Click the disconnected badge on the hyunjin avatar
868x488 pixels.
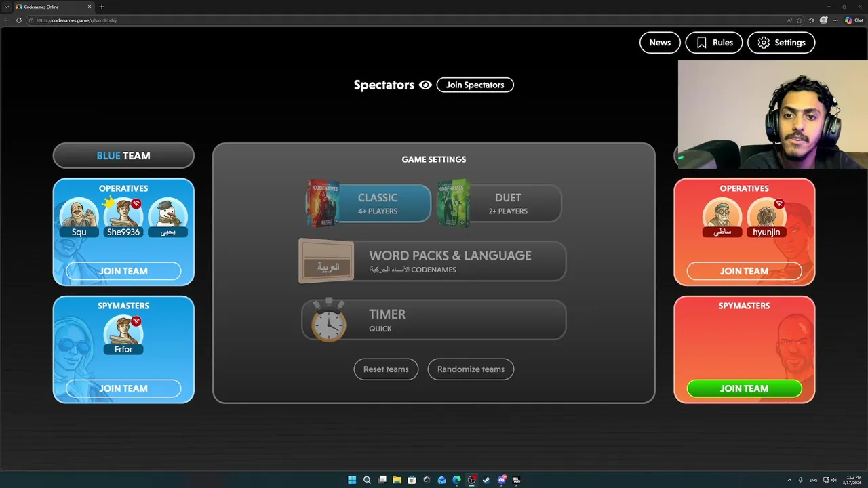point(779,203)
